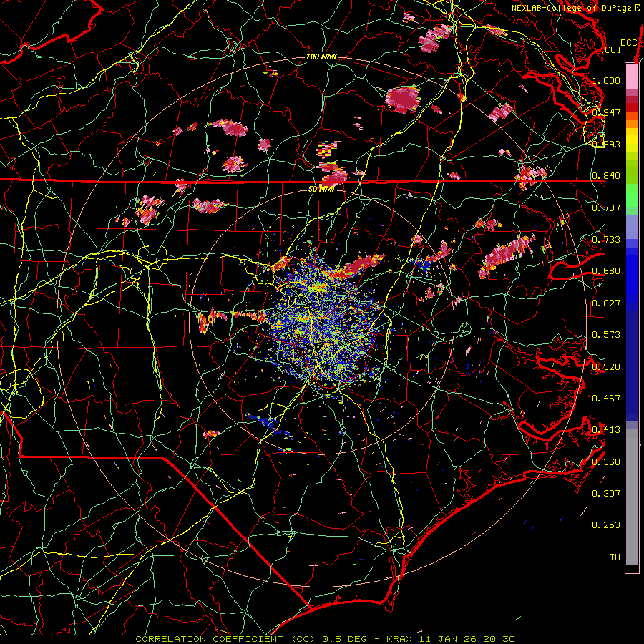Click the TH label on the scale

pos(615,557)
